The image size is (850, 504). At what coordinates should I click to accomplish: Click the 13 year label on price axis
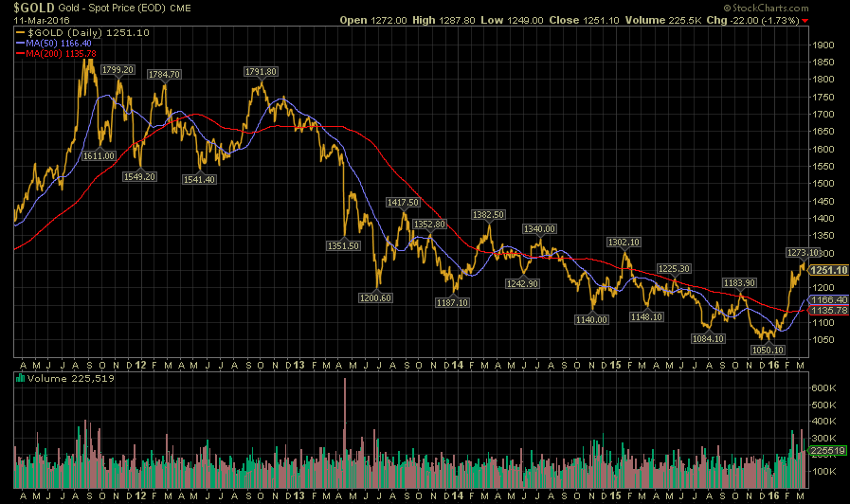[x=298, y=366]
